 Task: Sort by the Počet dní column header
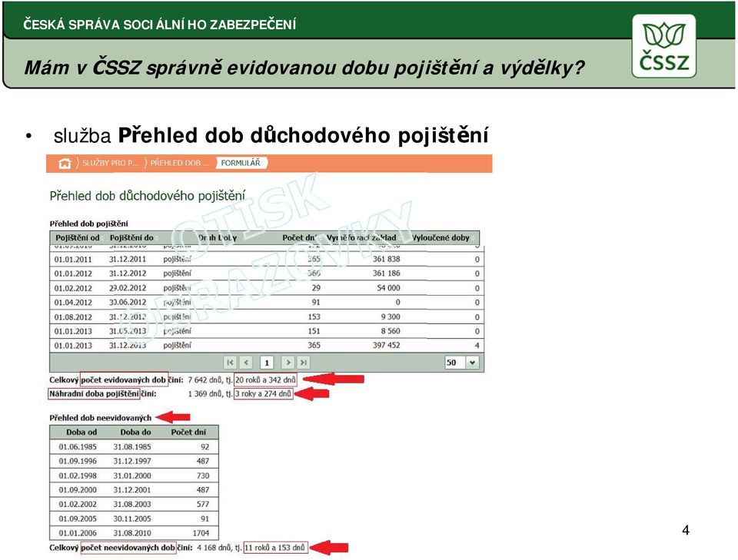coord(300,238)
